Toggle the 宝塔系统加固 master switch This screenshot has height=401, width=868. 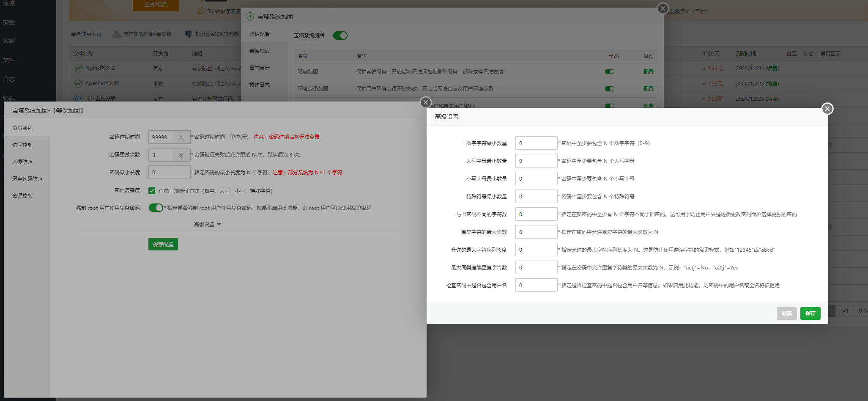coord(340,36)
